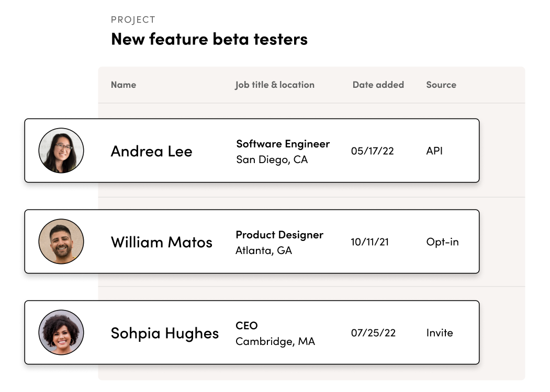Open William Matos's profile
Viewport: 550px width, 392px height.
click(x=161, y=242)
